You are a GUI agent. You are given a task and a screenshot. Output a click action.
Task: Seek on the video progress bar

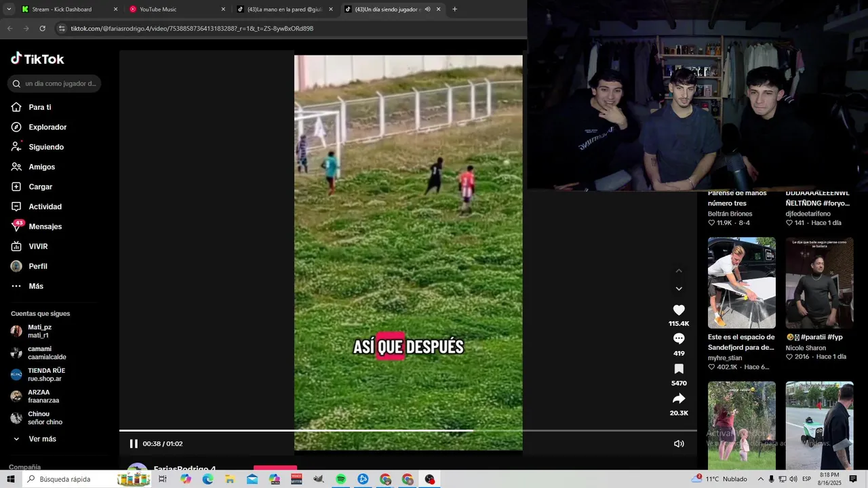coord(408,430)
